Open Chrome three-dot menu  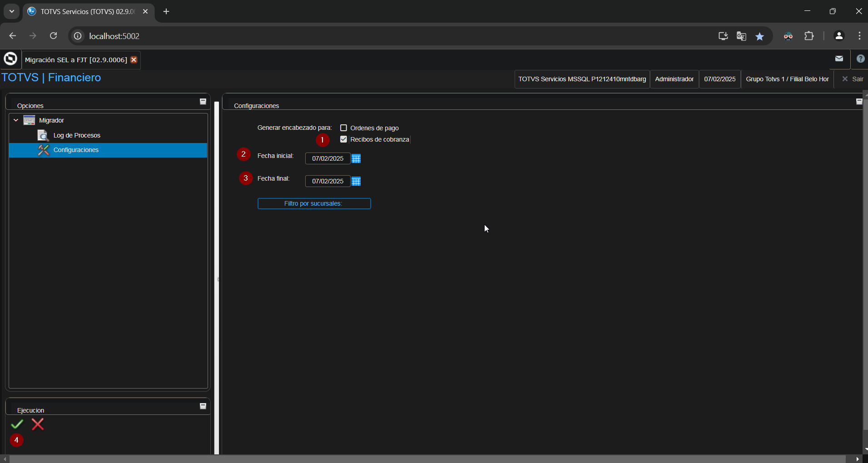[859, 36]
